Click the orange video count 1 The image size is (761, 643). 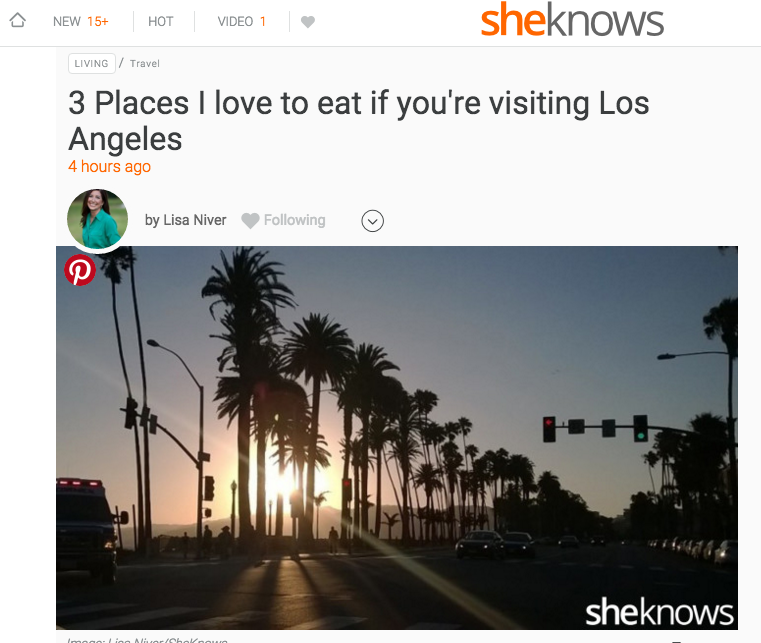pos(263,22)
